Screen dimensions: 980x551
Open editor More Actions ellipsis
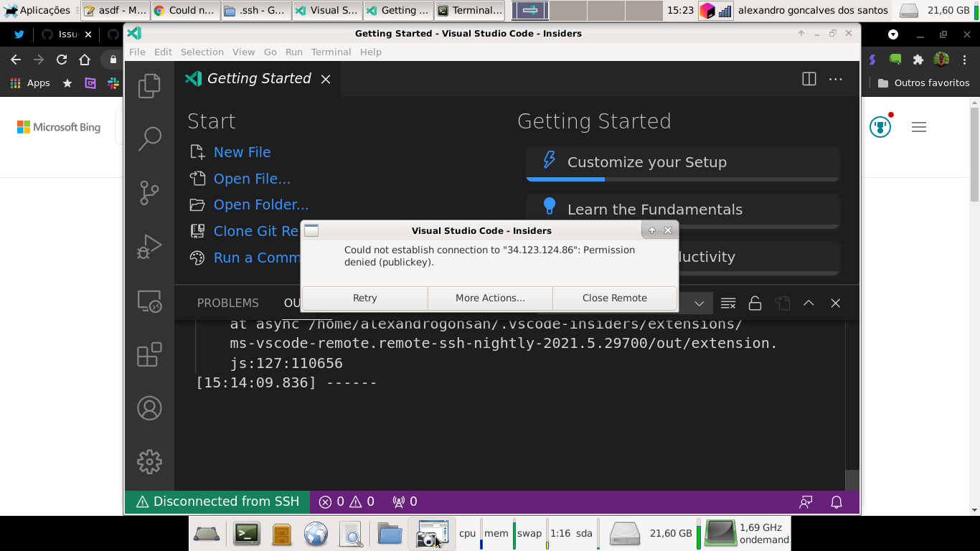pyautogui.click(x=835, y=79)
